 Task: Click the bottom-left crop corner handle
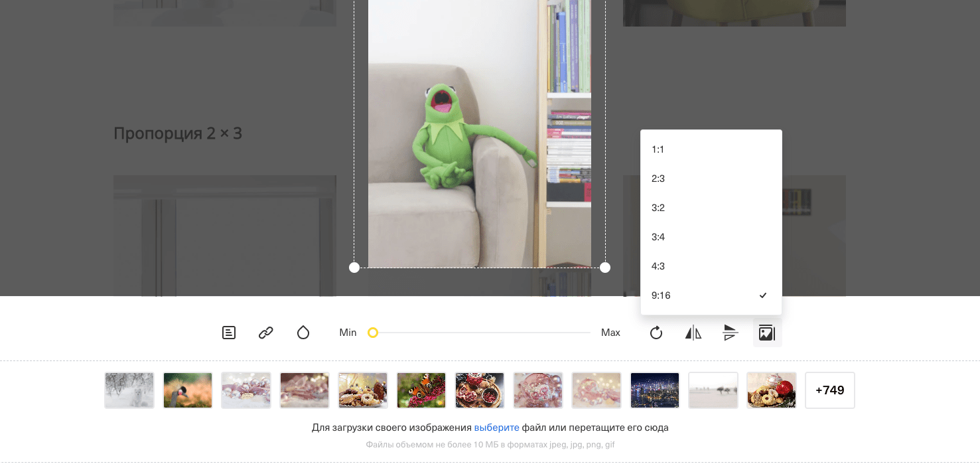[x=354, y=268]
